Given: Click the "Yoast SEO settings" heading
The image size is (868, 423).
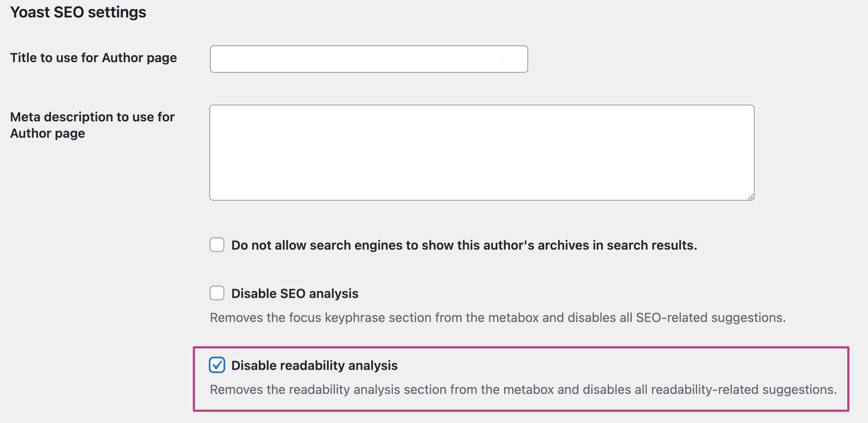Looking at the screenshot, I should (x=78, y=12).
